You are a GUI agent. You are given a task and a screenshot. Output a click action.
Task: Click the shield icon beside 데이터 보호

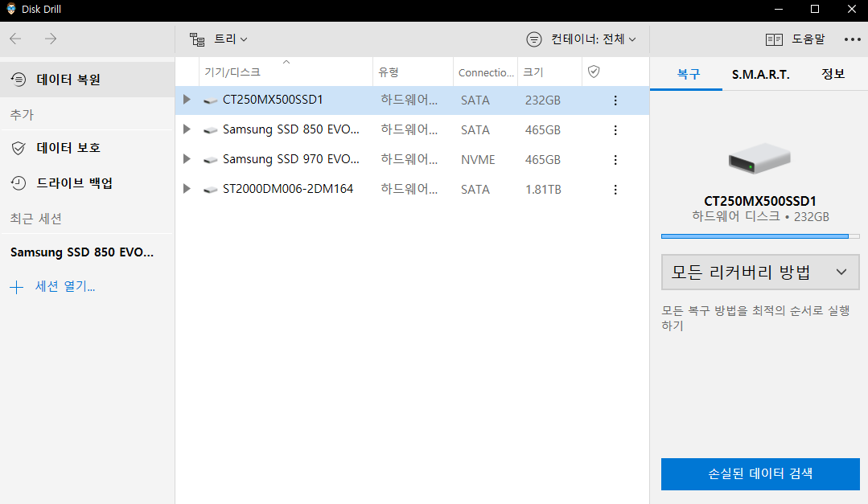click(19, 148)
